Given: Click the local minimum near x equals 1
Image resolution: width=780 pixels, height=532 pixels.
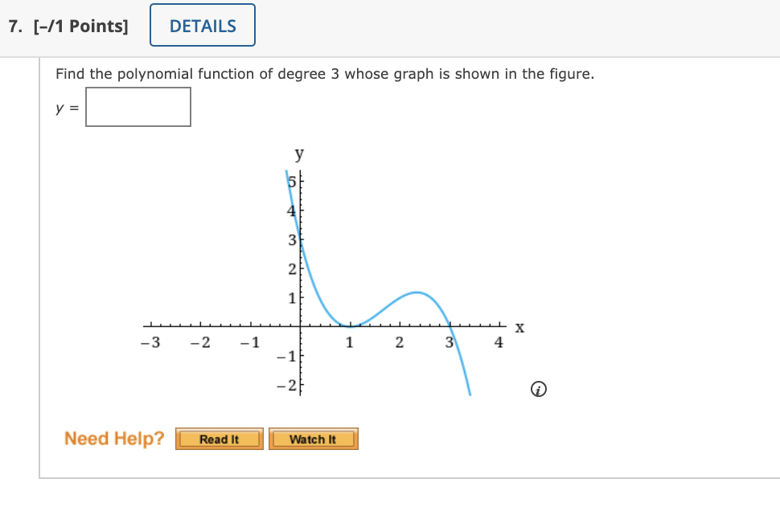Looking at the screenshot, I should 351,328.
